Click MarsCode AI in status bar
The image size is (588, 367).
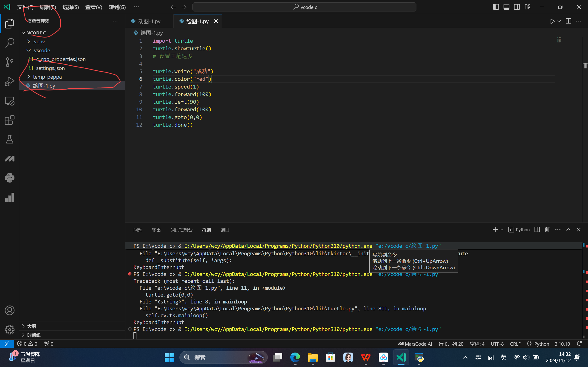415,344
